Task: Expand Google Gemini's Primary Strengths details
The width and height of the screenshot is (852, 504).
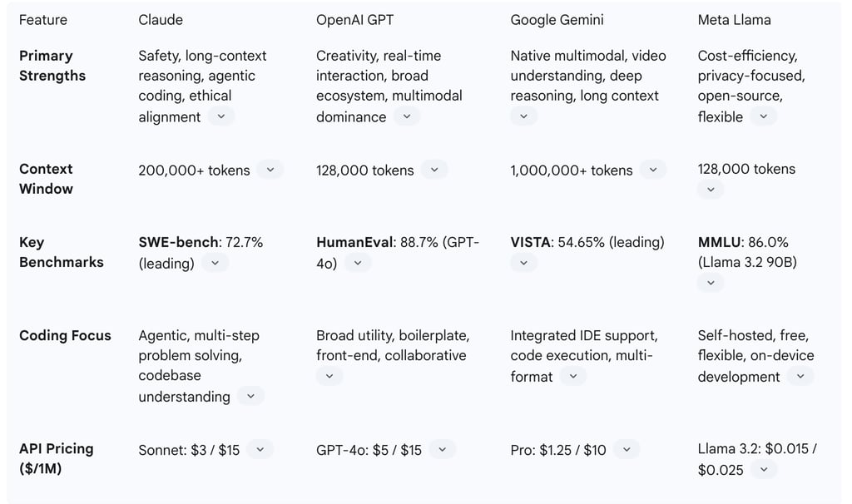Action: (523, 116)
